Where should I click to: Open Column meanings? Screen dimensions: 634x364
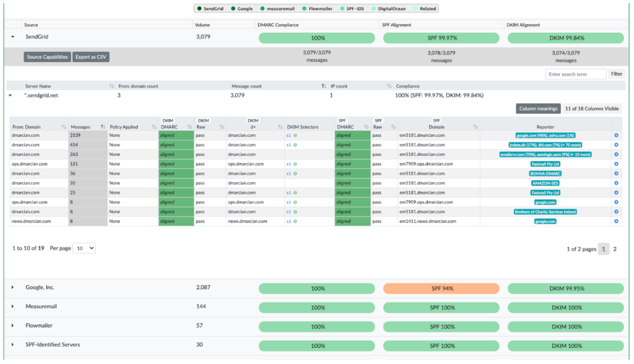[538, 108]
